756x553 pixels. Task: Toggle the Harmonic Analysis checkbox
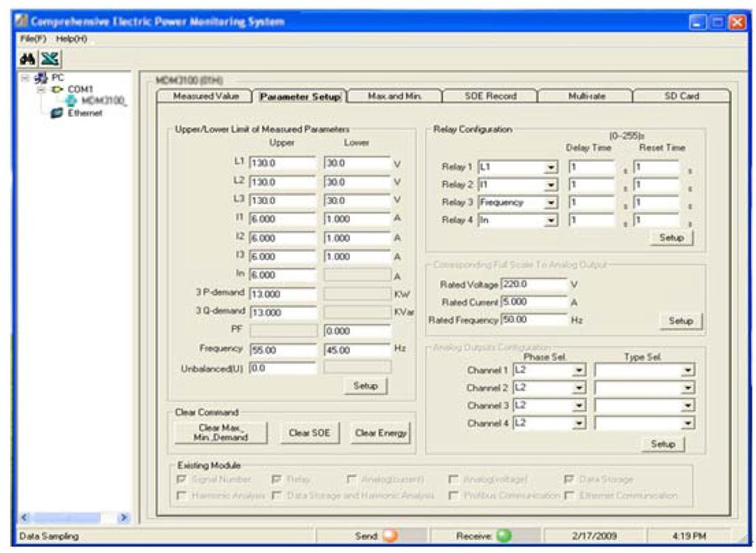coord(182,495)
